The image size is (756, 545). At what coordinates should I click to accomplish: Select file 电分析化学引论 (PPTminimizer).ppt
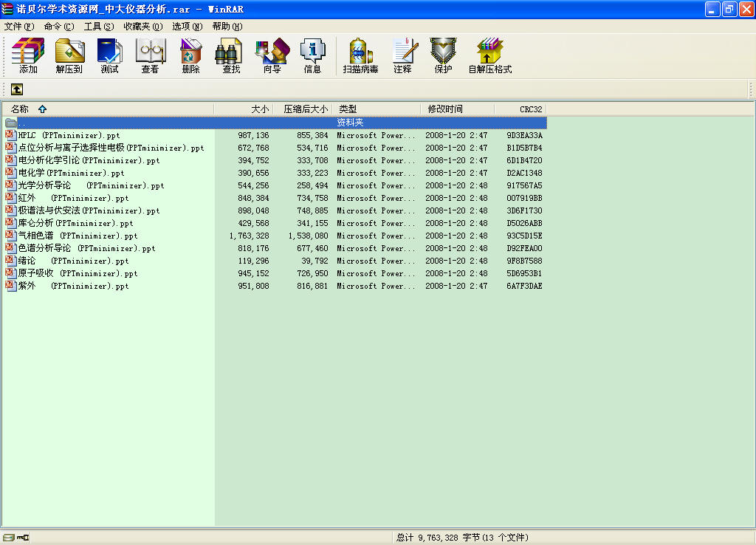(89, 160)
